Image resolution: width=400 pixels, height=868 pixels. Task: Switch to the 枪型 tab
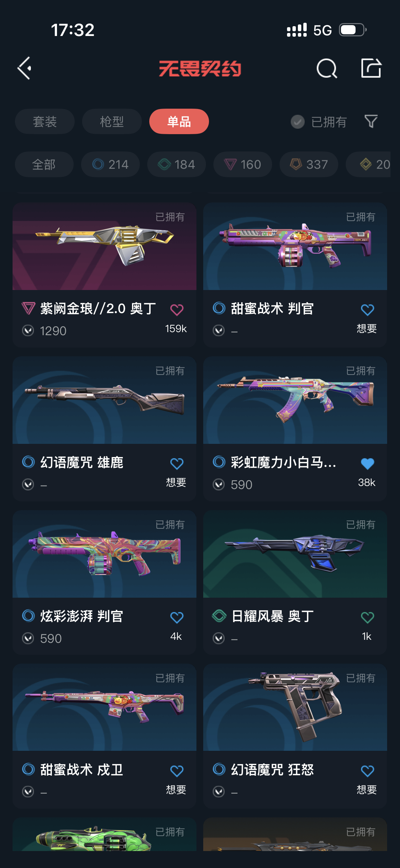[112, 121]
